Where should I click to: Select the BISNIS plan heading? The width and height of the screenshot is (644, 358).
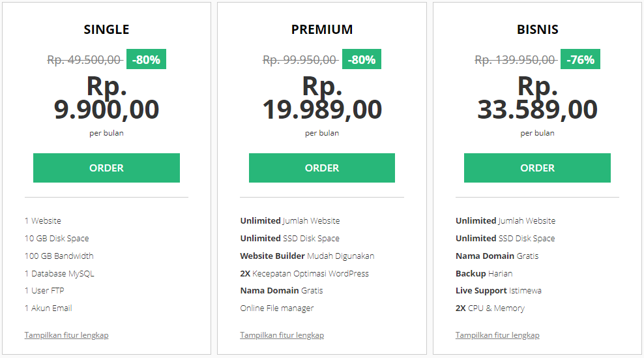(x=537, y=29)
